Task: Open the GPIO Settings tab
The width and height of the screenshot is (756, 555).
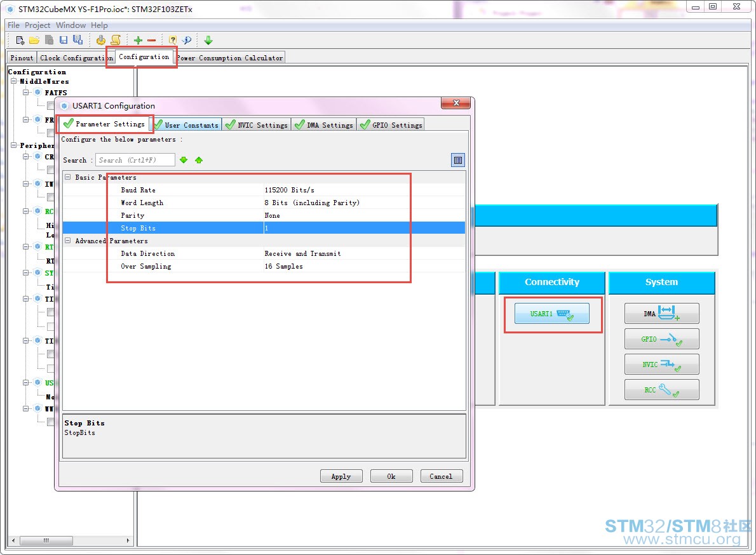Action: 391,124
